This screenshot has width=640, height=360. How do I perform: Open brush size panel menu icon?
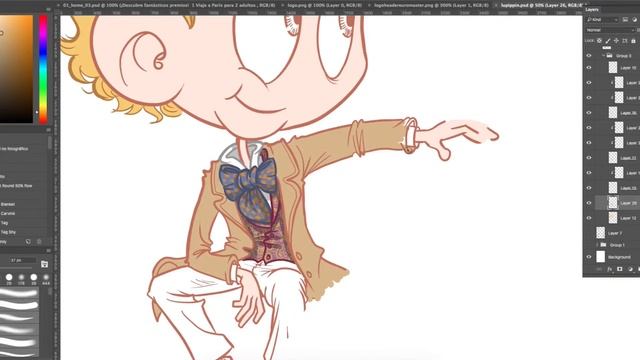[48, 251]
